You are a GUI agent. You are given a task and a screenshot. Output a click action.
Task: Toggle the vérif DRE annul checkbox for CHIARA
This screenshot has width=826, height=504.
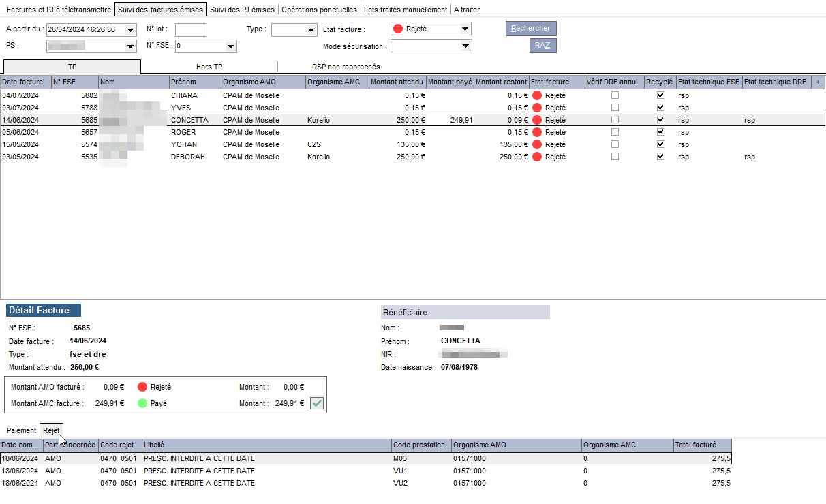point(615,95)
